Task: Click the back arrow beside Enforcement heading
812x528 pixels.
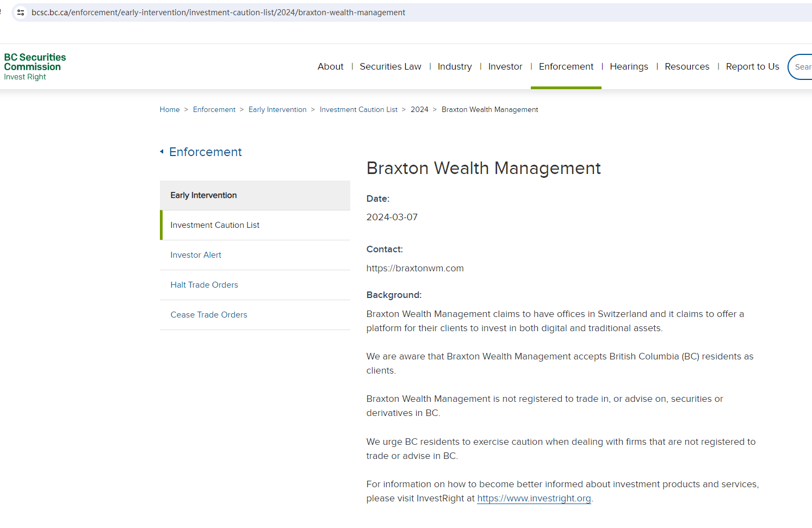Action: pyautogui.click(x=162, y=152)
